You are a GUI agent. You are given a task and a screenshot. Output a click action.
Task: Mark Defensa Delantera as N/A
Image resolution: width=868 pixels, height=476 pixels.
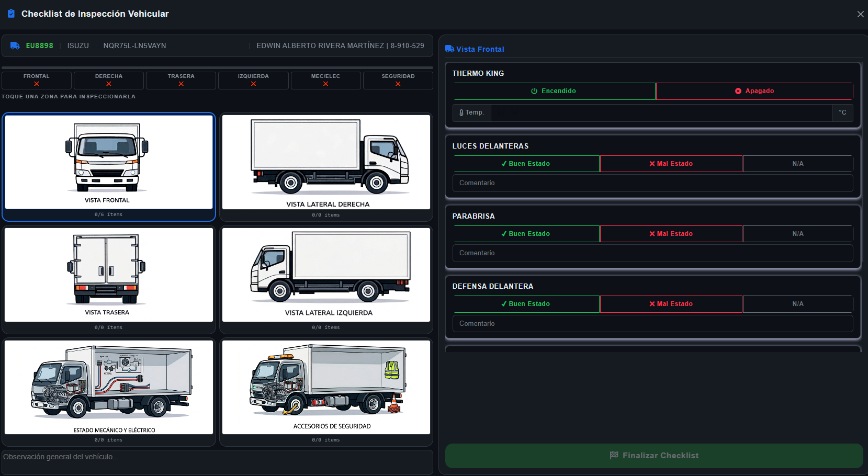pyautogui.click(x=798, y=304)
